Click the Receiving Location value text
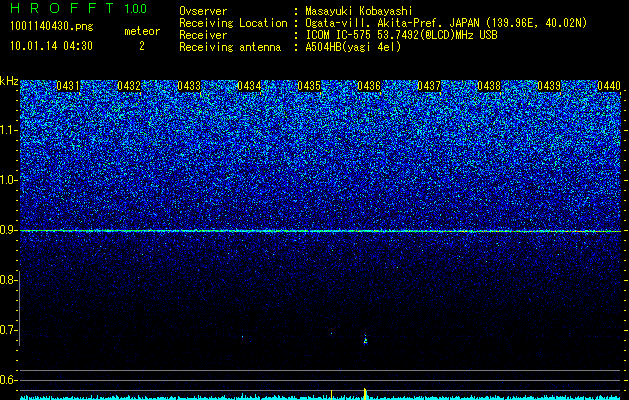This screenshot has width=629, height=400. coord(446,23)
